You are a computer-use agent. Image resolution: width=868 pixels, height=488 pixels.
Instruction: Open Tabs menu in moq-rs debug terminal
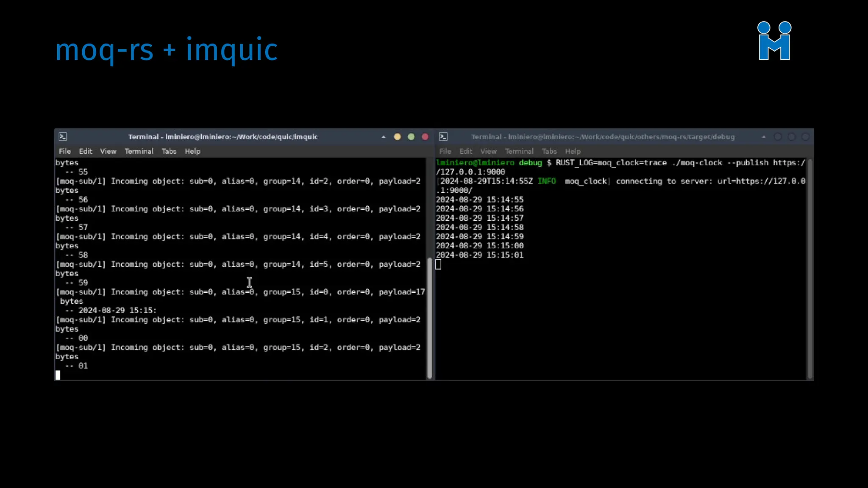(549, 151)
